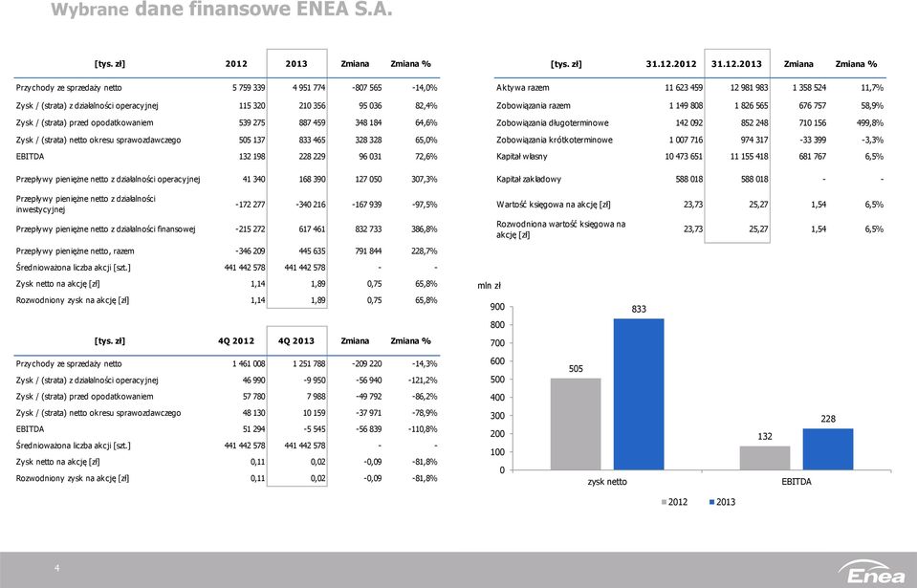Click the page number 4 in the footer
917x588 pixels.
(x=56, y=568)
